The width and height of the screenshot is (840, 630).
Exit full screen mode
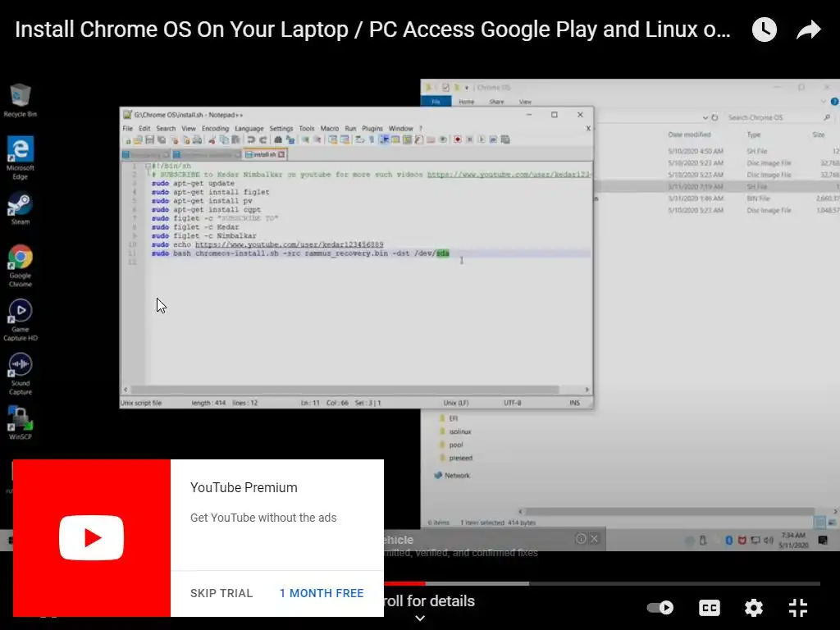[798, 608]
